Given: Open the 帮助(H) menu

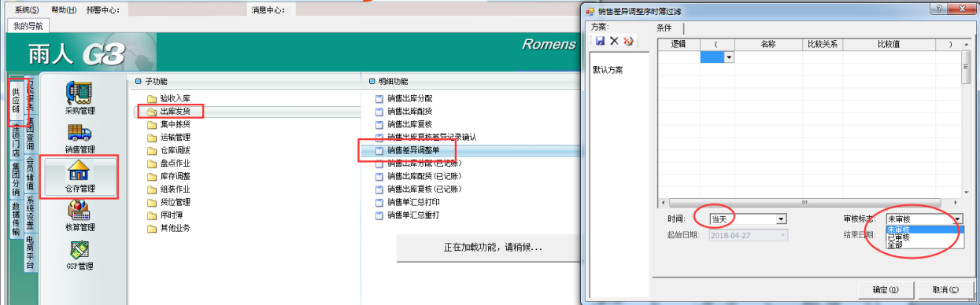Looking at the screenshot, I should (x=64, y=10).
